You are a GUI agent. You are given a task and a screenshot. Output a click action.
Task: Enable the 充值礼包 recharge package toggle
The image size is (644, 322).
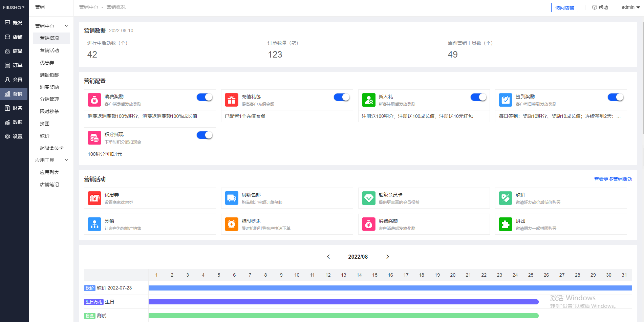(x=342, y=97)
